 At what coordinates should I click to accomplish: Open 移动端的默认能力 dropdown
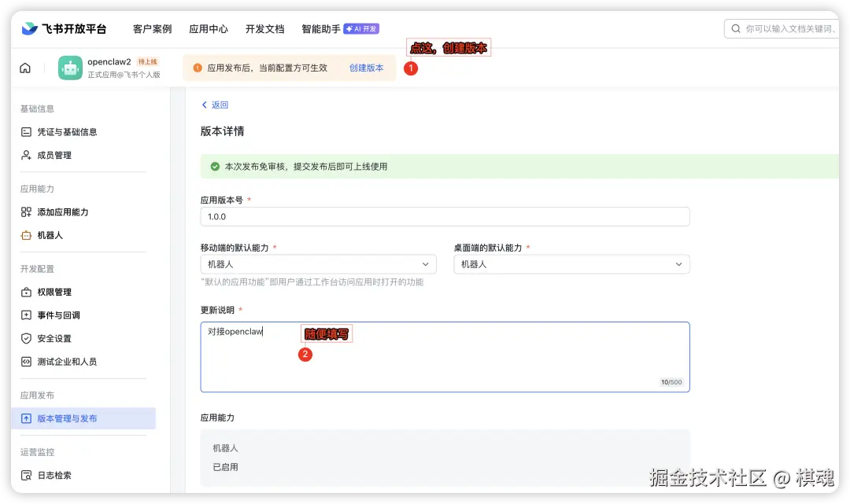point(318,264)
